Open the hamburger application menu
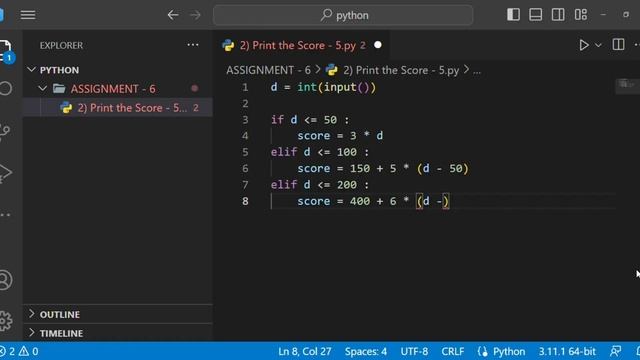Image resolution: width=640 pixels, height=360 pixels. coord(28,15)
